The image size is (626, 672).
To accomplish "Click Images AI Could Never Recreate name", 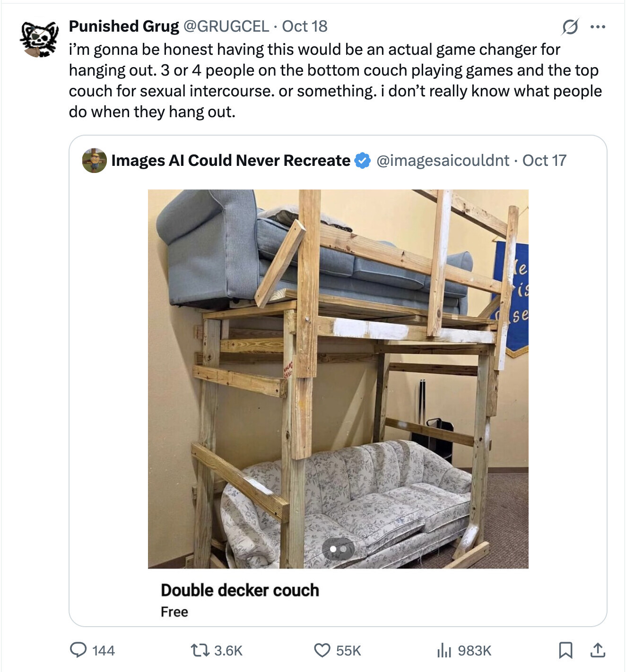I will tap(231, 161).
